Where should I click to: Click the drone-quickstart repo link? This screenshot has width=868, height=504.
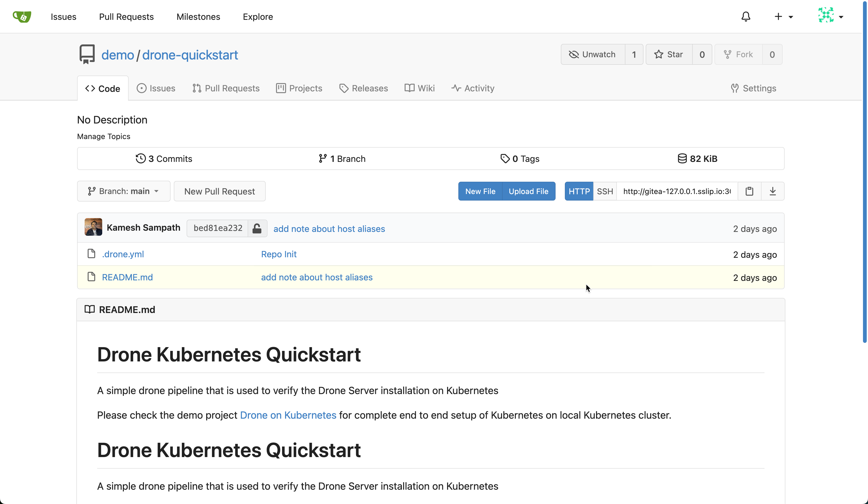tap(190, 55)
